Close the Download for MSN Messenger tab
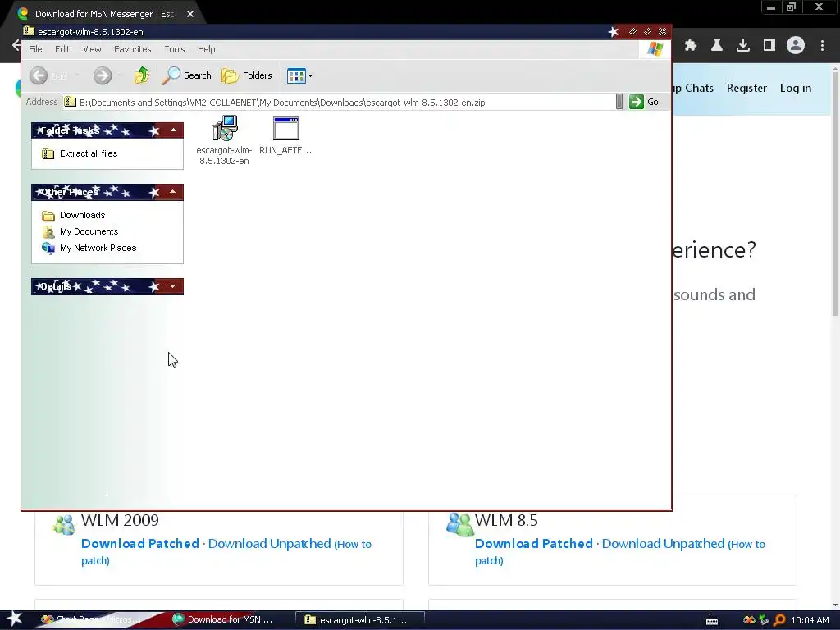This screenshot has height=630, width=840. (190, 14)
